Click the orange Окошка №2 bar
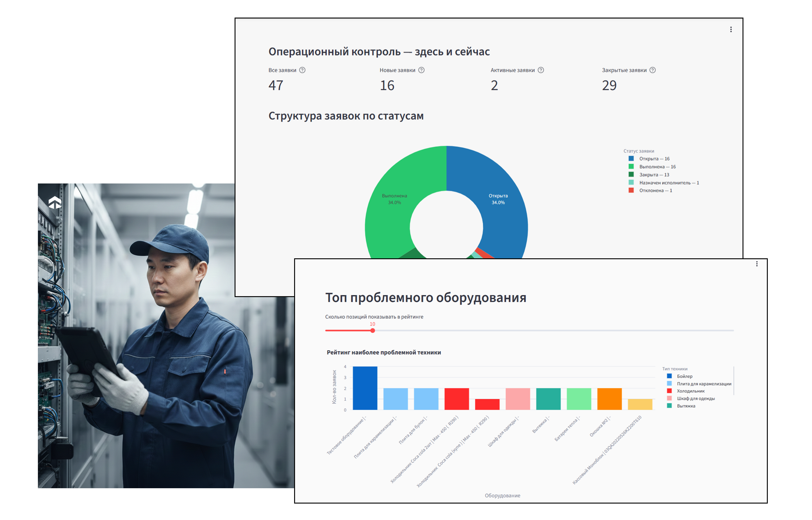The height and width of the screenshot is (520, 812). tap(609, 399)
